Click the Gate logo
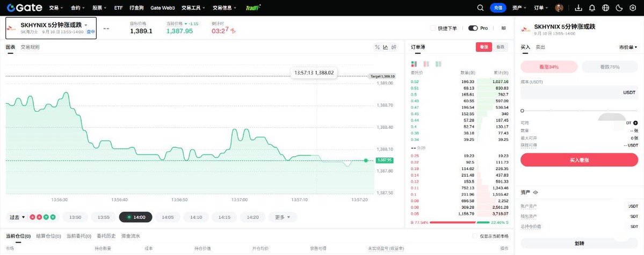This screenshot has width=644, height=255. click(24, 8)
